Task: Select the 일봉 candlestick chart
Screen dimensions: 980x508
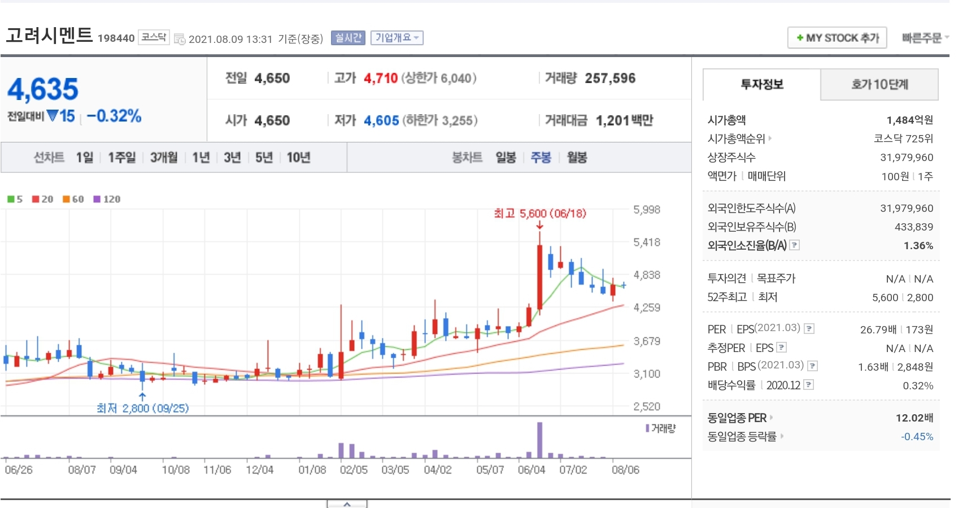Action: [x=506, y=158]
